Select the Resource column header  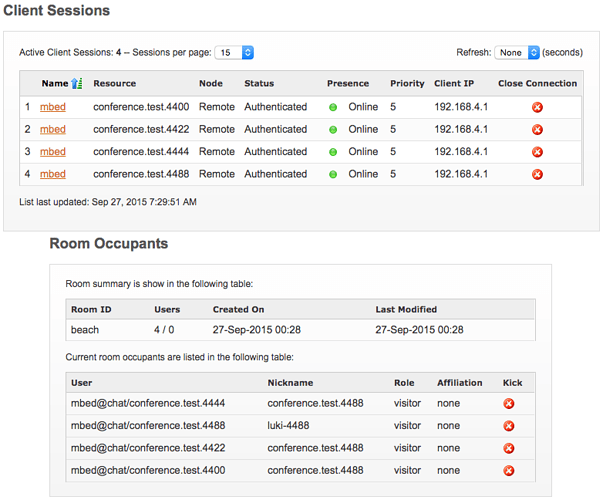click(x=115, y=83)
